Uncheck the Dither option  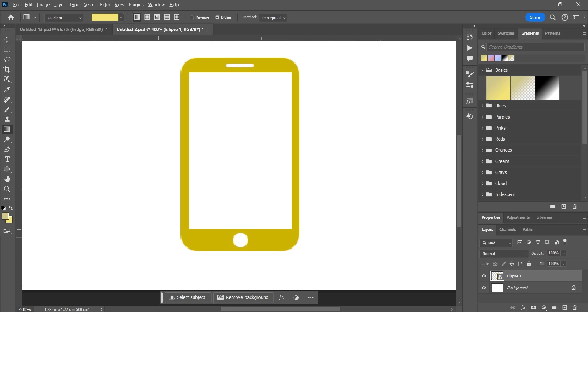pyautogui.click(x=217, y=17)
